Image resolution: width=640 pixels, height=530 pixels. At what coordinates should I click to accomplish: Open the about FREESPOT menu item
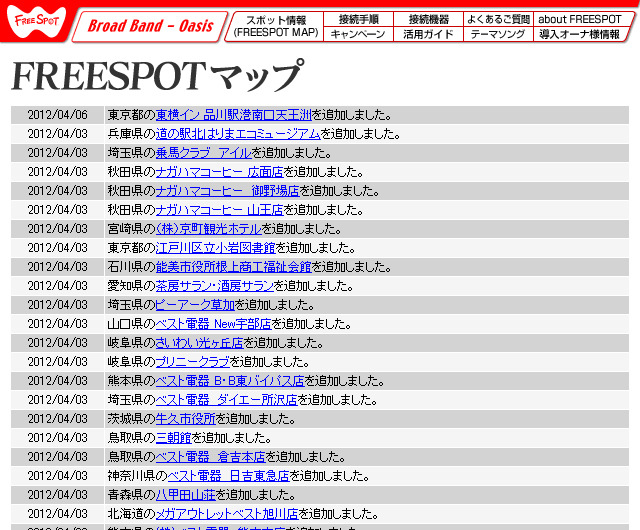580,19
